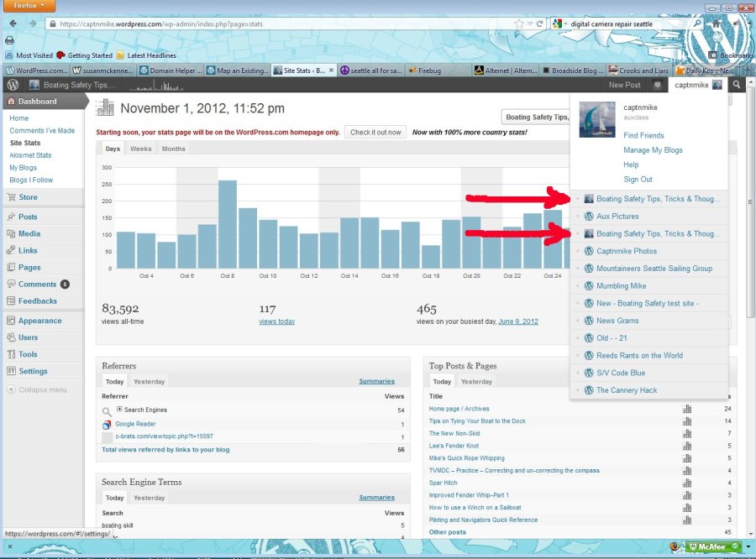Select the Yesterday tab under Top Posts & Pages
The height and width of the screenshot is (559, 756).
click(x=476, y=381)
